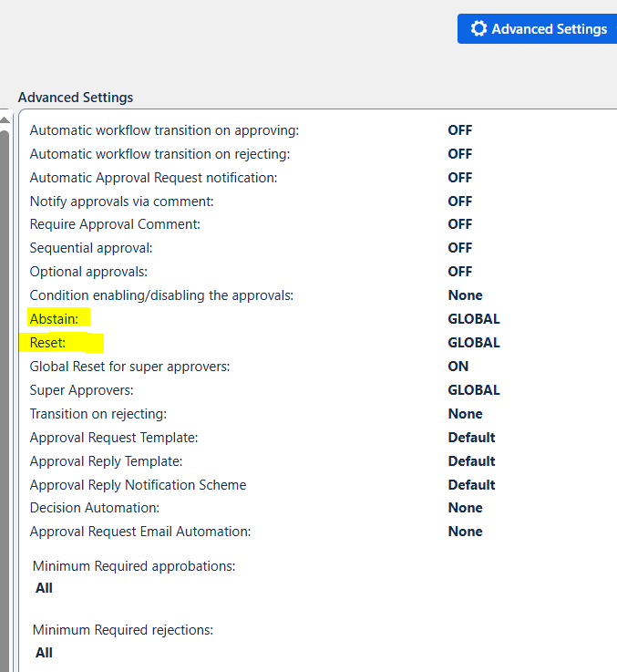The image size is (617, 672).
Task: Click None value for Decision Automation
Action: pos(465,508)
